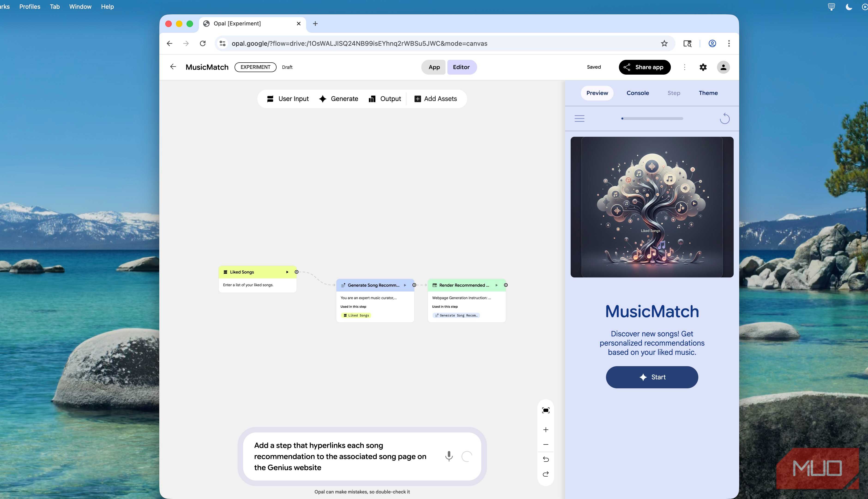Screen dimensions: 868x499
Task: Click the MusicMatch preview artwork image
Action: tap(652, 207)
